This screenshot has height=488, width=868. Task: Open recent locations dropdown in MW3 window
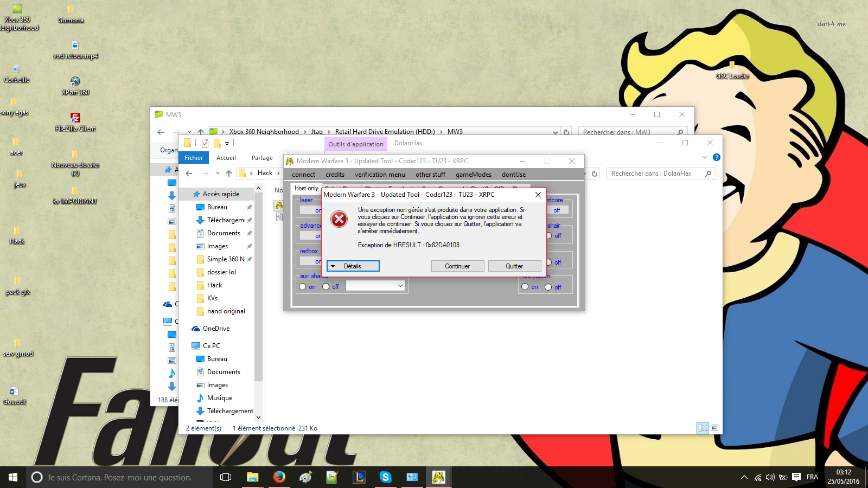[189, 132]
